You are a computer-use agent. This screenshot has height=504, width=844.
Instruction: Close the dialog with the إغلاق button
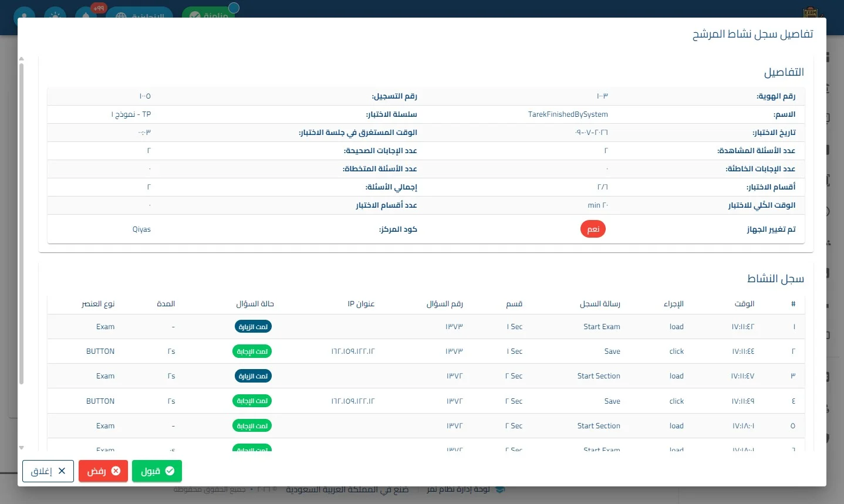[48, 471]
